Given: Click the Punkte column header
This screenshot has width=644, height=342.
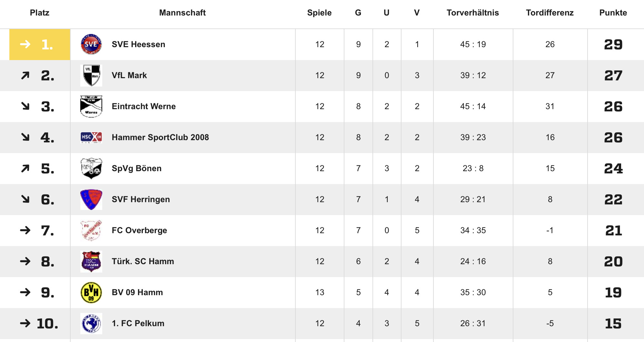Looking at the screenshot, I should pos(613,13).
